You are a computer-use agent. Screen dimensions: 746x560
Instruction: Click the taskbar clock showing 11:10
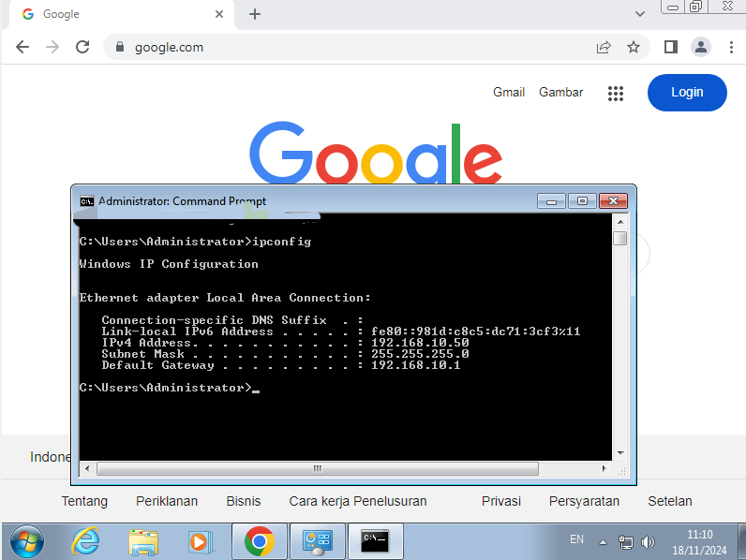(699, 542)
